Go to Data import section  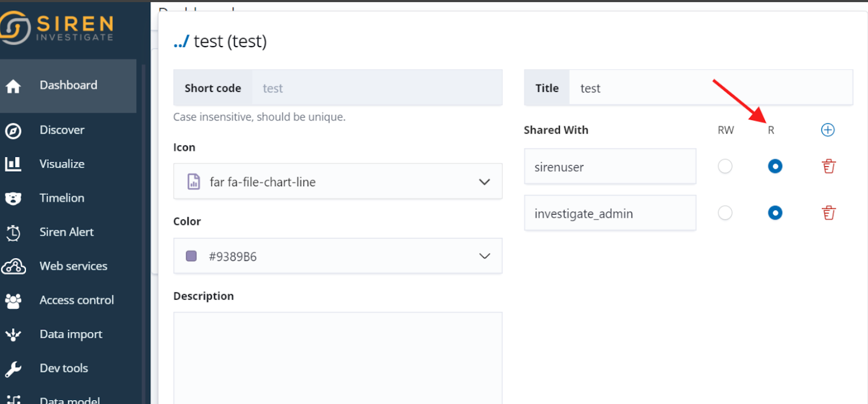(71, 334)
